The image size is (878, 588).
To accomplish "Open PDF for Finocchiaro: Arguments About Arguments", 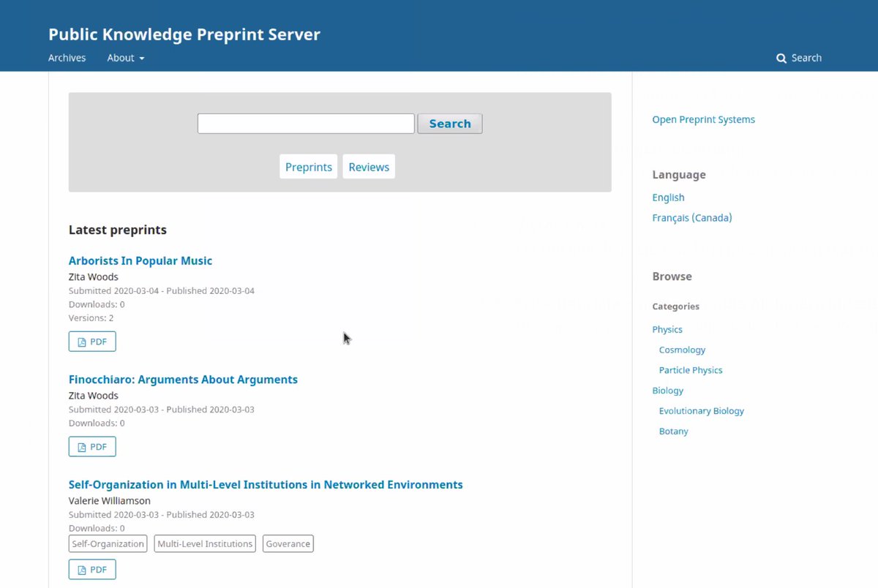I will coord(92,447).
